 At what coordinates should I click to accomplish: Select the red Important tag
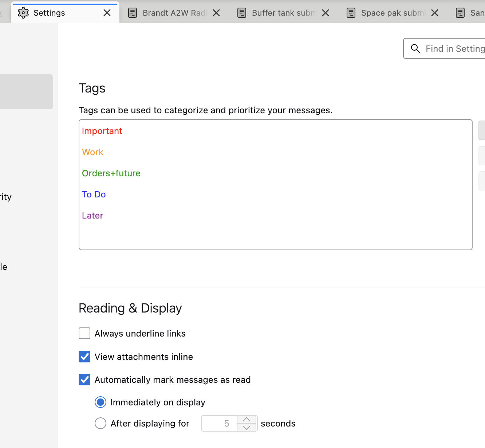[102, 131]
